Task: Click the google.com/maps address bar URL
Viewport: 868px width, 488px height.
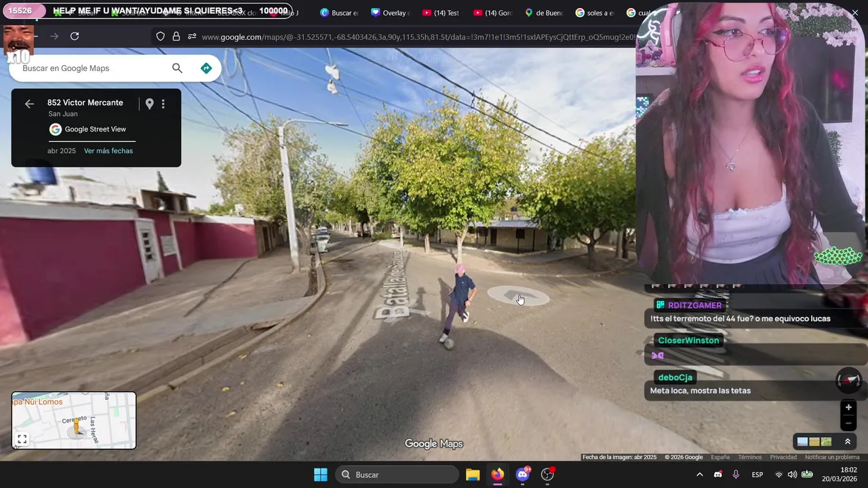Action: click(x=417, y=37)
